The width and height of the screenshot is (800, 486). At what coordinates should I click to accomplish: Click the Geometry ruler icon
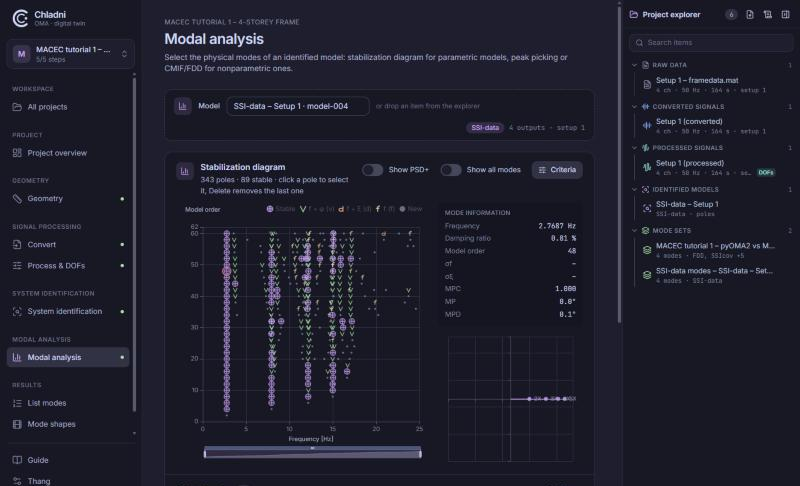(x=17, y=199)
